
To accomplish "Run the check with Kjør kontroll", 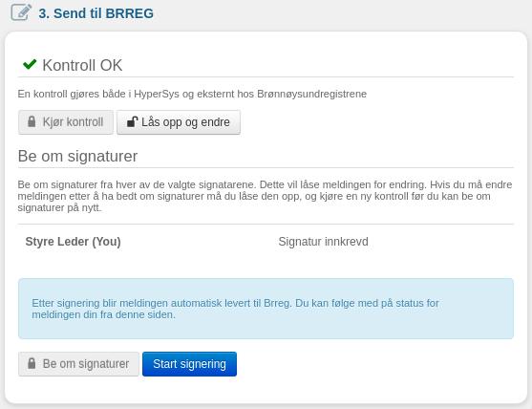I will click(66, 122).
